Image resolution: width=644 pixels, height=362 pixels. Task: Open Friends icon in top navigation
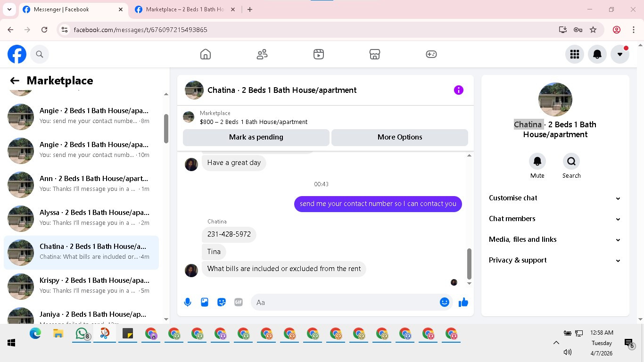pos(262,54)
